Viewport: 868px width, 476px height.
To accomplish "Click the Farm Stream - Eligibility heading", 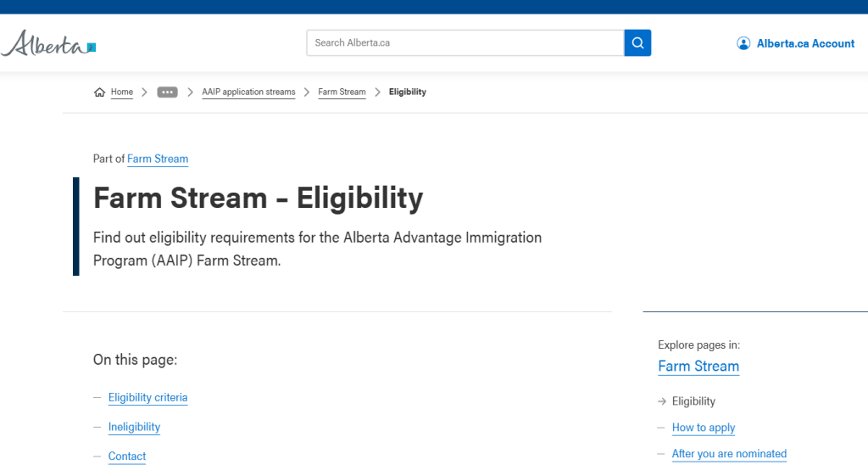I will coord(258,199).
